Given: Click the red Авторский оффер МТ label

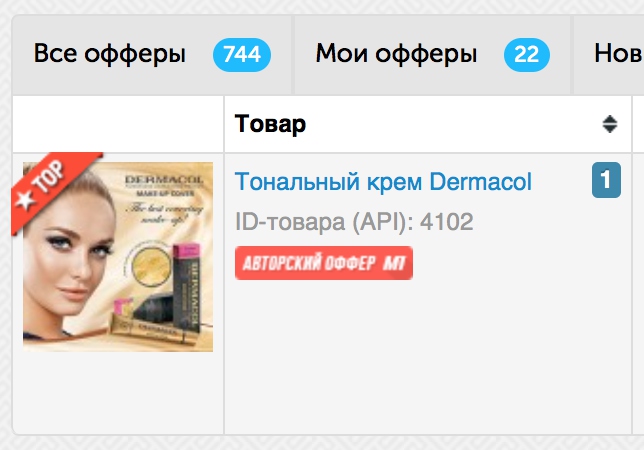Looking at the screenshot, I should pyautogui.click(x=324, y=263).
